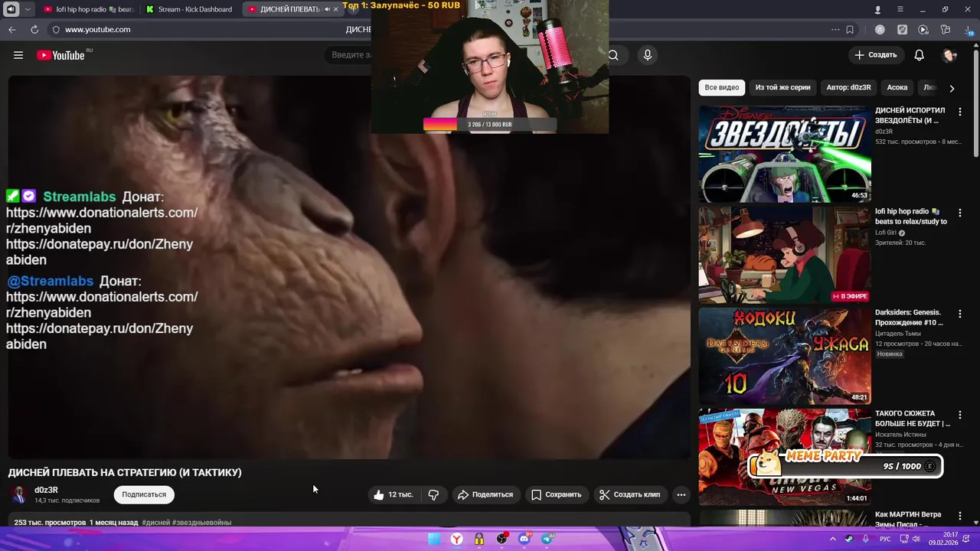Open options menu for ТАКОГО СЮЖЕТА video
The width and height of the screenshot is (980, 551).
[959, 415]
